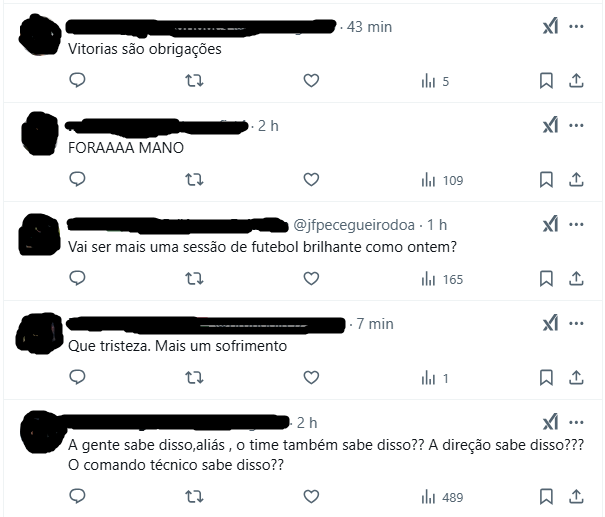605x517 pixels.
Task: Open Grok icon on "FORAAAA MANO" tweet
Action: (550, 125)
